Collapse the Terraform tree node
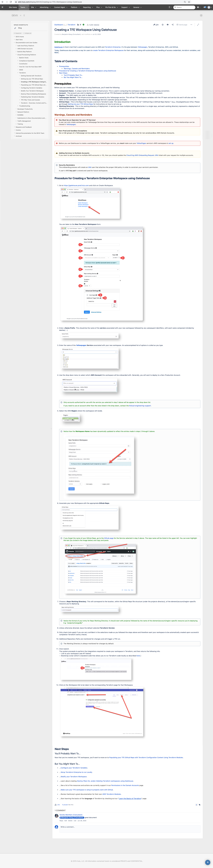Image resolution: width=213 pixels, height=868 pixels. [x=18, y=73]
